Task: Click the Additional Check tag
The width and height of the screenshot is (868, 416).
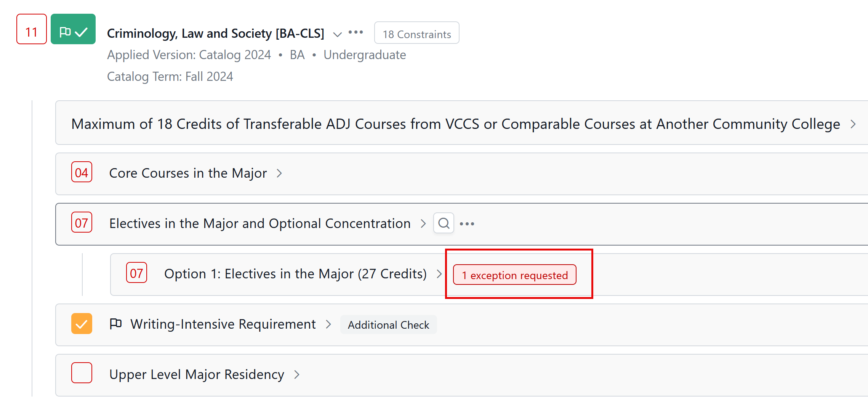Action: coord(388,325)
